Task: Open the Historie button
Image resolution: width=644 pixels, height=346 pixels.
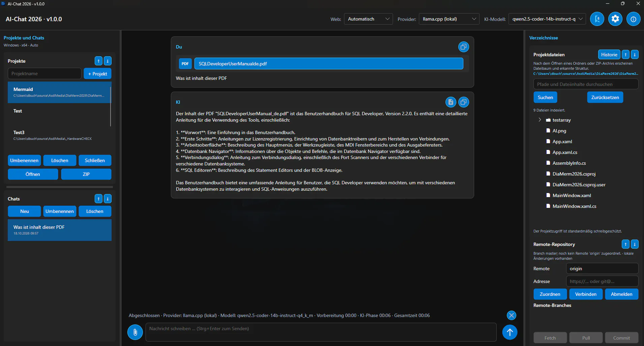Action: pos(609,55)
